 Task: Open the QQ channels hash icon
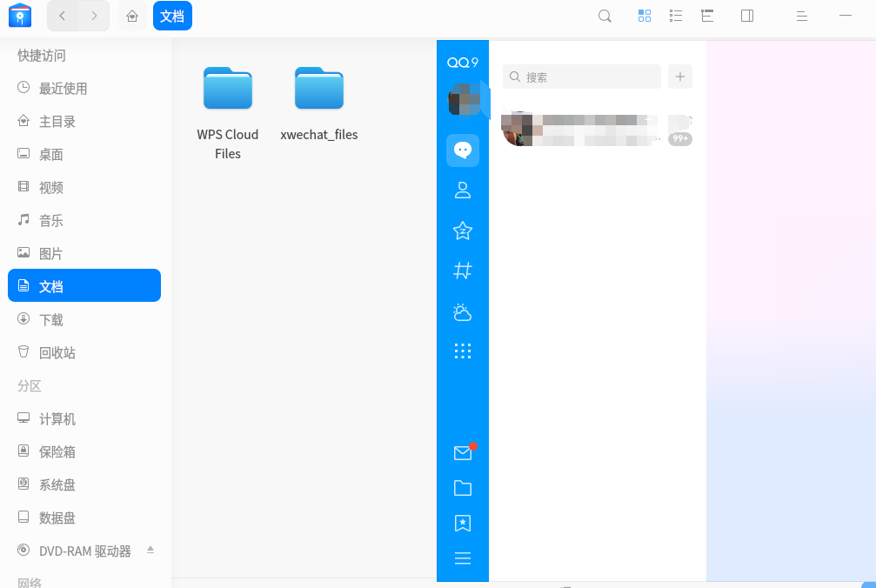463,271
